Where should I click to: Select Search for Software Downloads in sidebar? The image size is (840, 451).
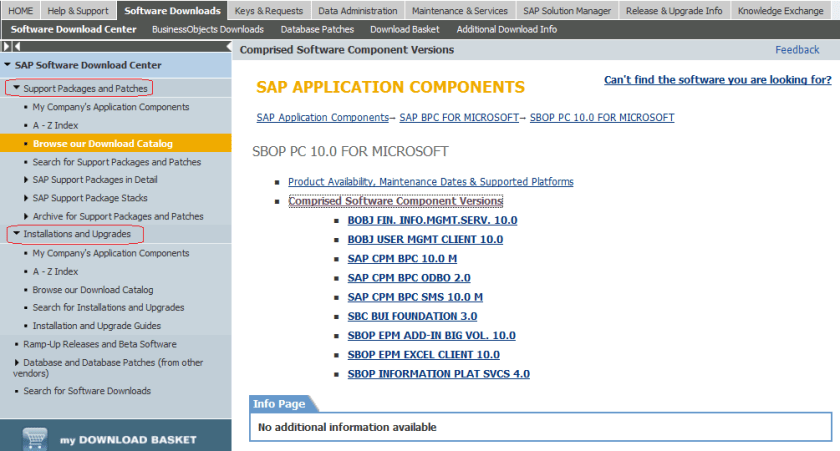[87, 391]
